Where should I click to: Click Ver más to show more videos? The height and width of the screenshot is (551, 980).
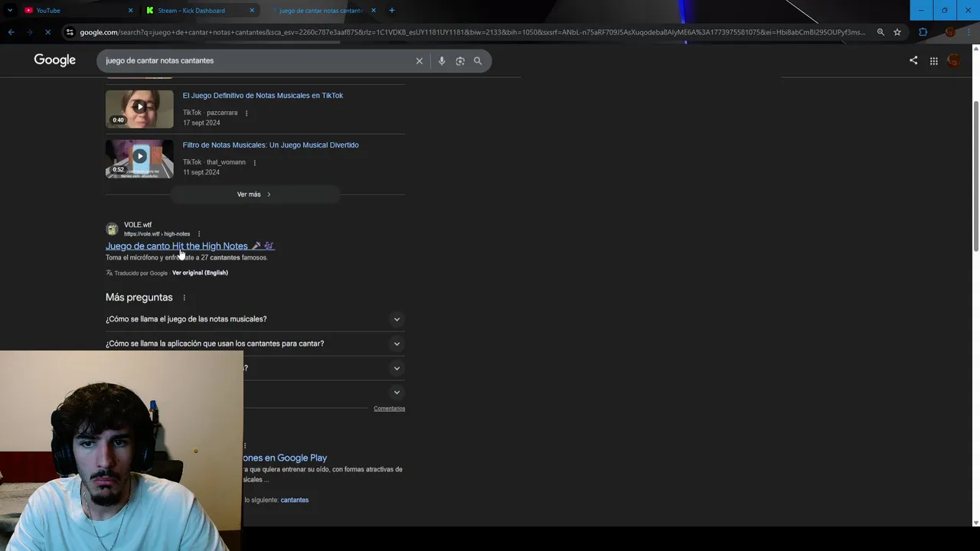[x=255, y=194]
